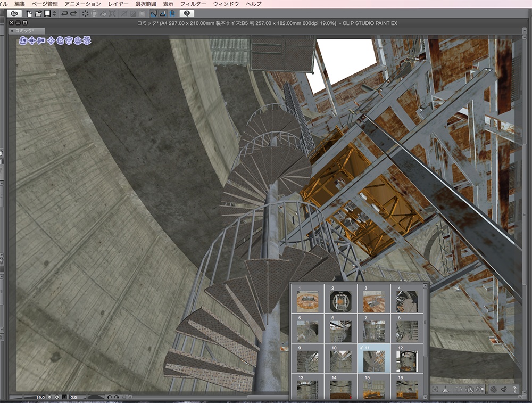Click the cube with dotted outline launcher icon
Screen dimensions: 532x403
(470, 389)
